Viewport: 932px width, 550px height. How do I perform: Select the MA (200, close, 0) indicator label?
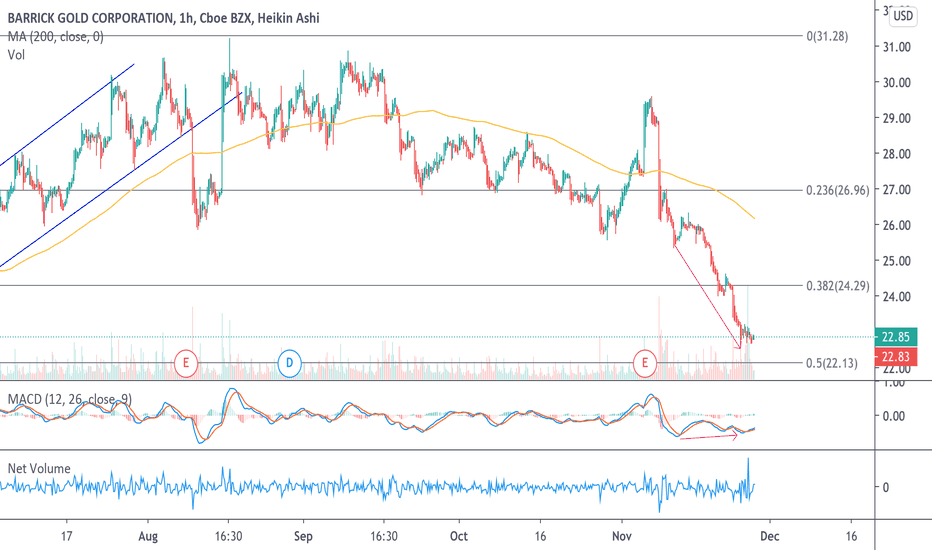click(55, 37)
